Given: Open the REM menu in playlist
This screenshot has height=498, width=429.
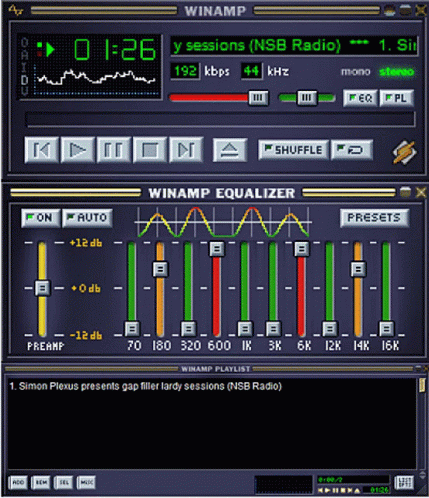Looking at the screenshot, I should click(41, 482).
